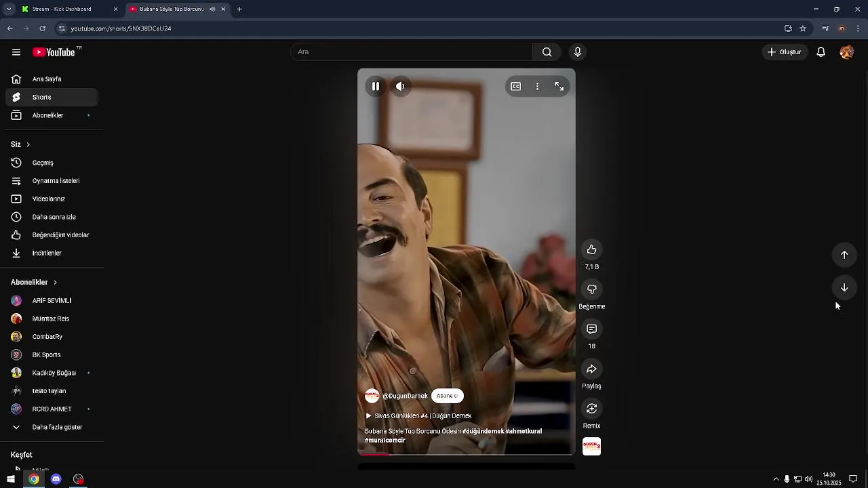The image size is (868, 488).
Task: Open Videolarınız in the sidebar
Action: [52, 199]
